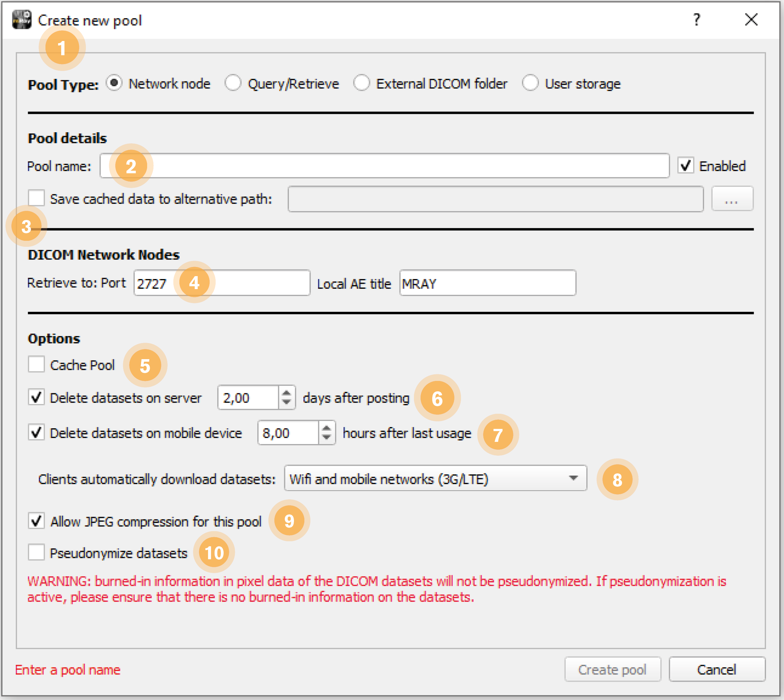Click the browse alternative path ellipsis button
784x700 pixels.
(732, 199)
